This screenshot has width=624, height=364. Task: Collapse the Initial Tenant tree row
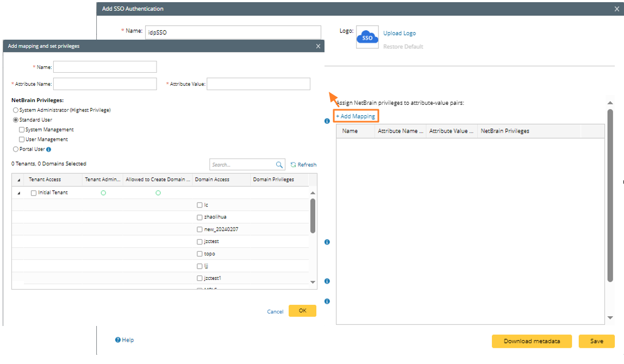click(x=20, y=193)
